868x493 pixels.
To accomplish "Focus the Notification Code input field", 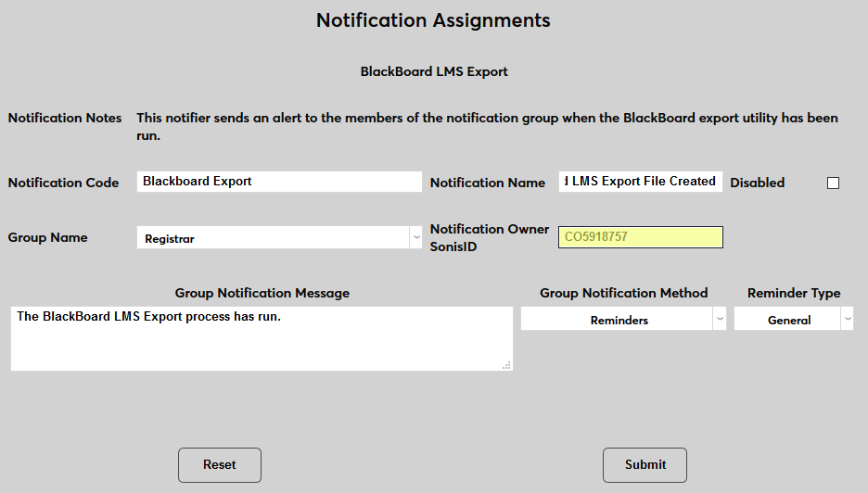I will tap(279, 182).
